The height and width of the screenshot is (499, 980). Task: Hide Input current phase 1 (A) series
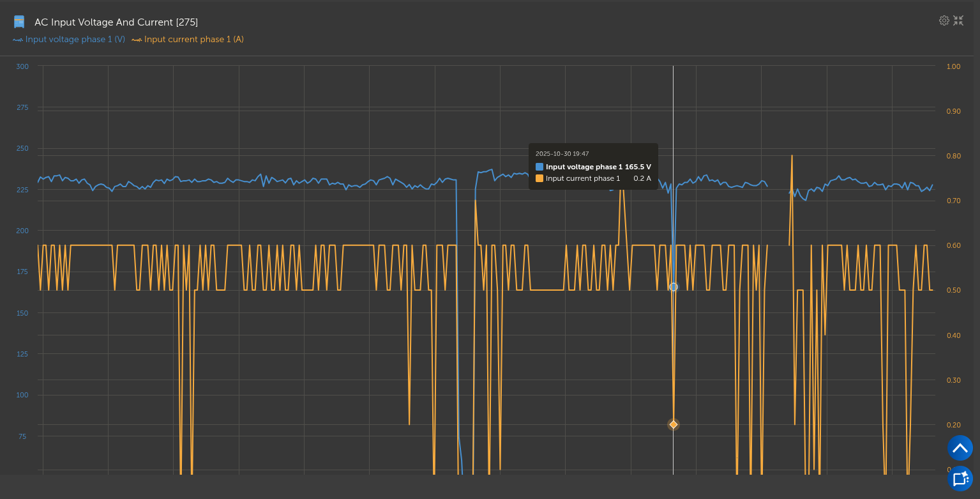pyautogui.click(x=193, y=40)
